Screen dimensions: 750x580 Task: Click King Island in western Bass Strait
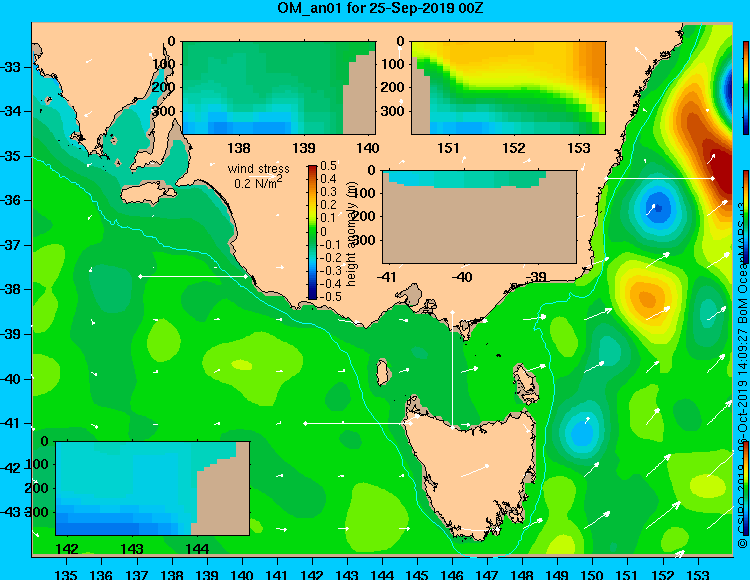point(383,372)
